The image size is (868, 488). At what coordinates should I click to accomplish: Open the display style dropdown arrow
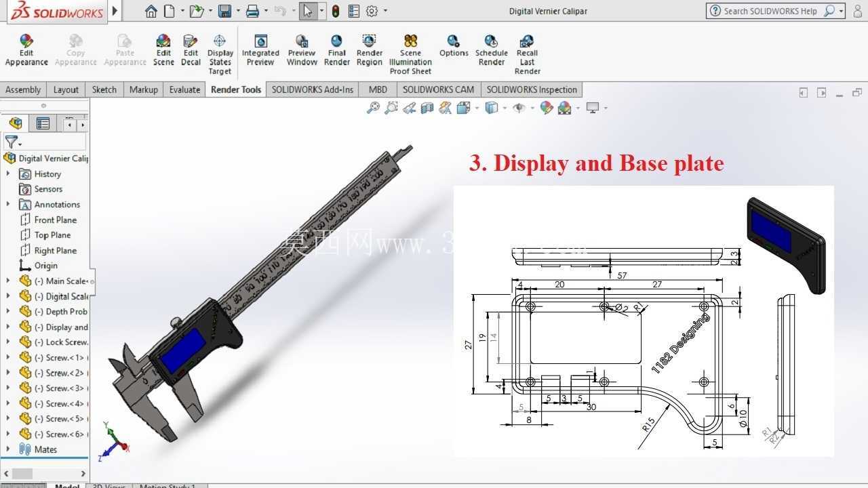pyautogui.click(x=505, y=108)
